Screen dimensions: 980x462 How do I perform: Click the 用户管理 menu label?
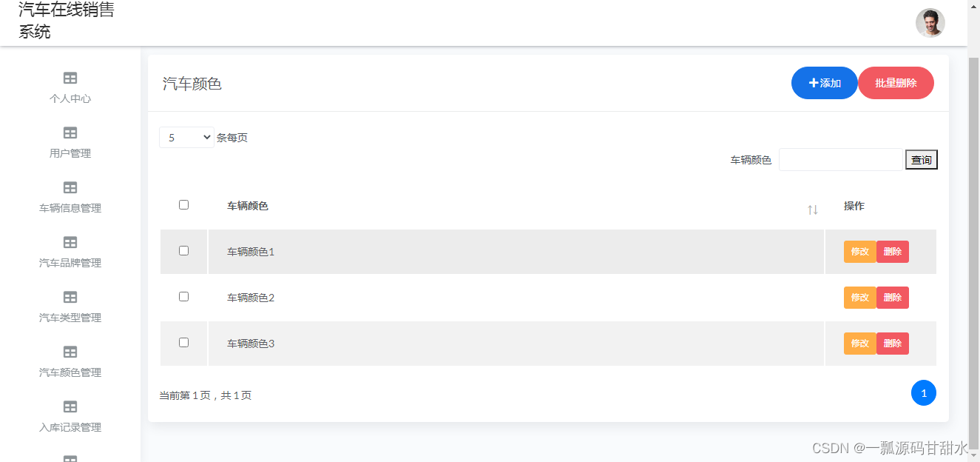[70, 153]
